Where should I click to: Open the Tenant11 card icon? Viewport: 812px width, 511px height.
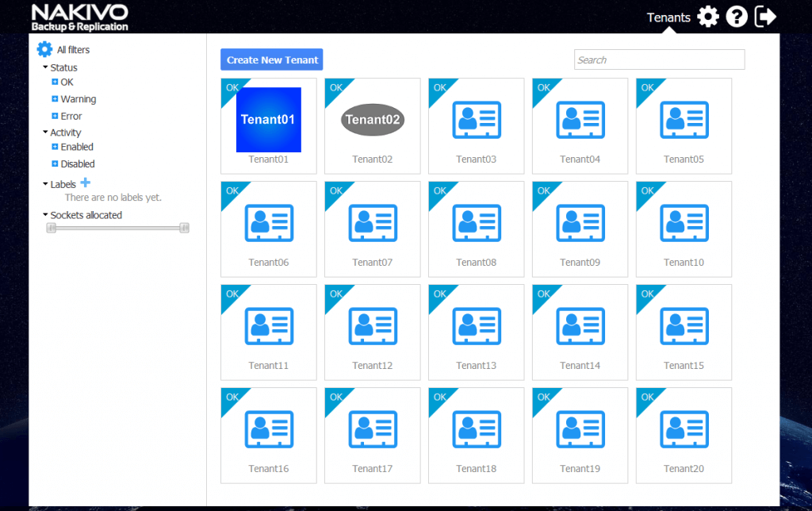[269, 326]
